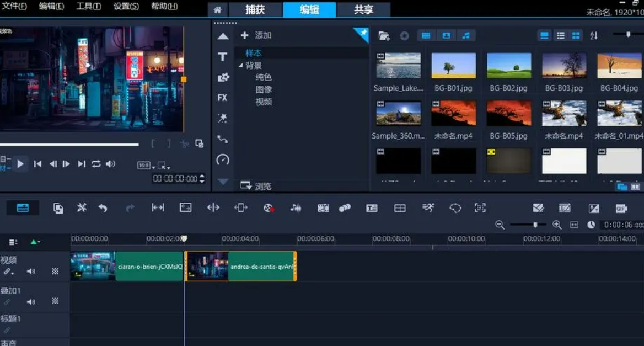Click the enlarge preview window icon
Viewport: 644px width, 346px height.
(200, 143)
